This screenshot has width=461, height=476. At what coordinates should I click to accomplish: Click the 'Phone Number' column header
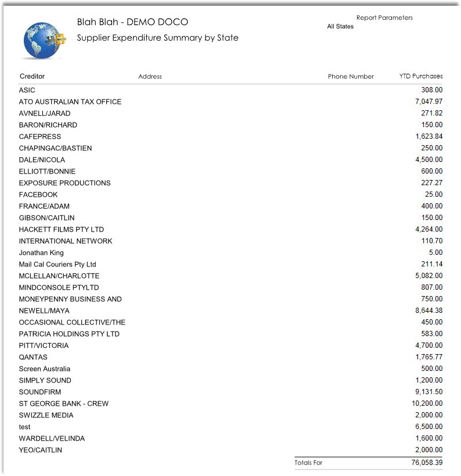click(x=351, y=77)
